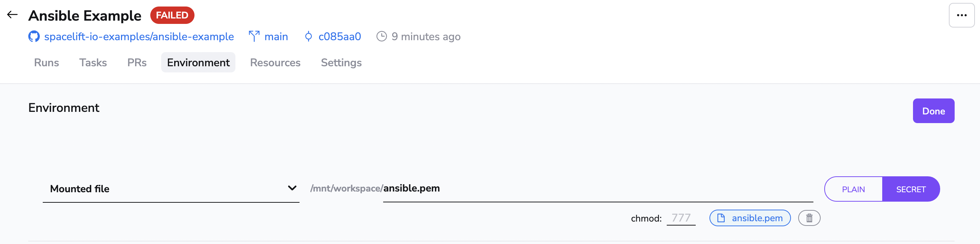Image resolution: width=980 pixels, height=244 pixels.
Task: Click the FAILED status badge
Action: pyautogui.click(x=172, y=15)
